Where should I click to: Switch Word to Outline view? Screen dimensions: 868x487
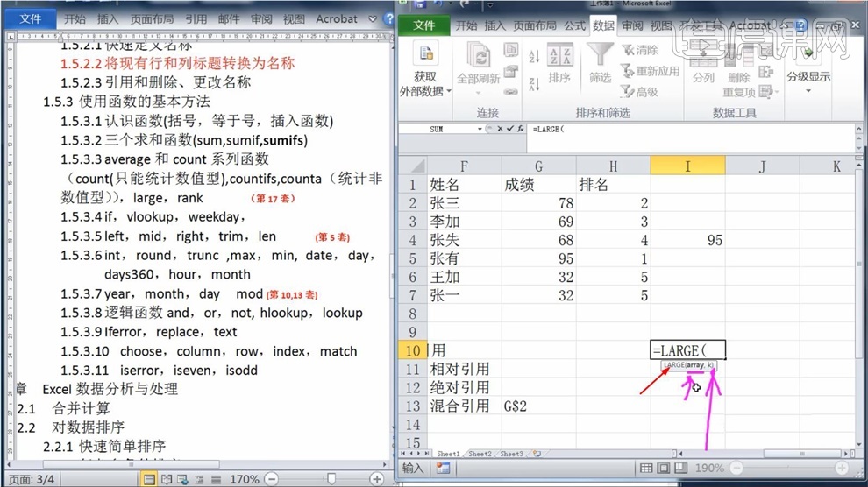pos(199,479)
